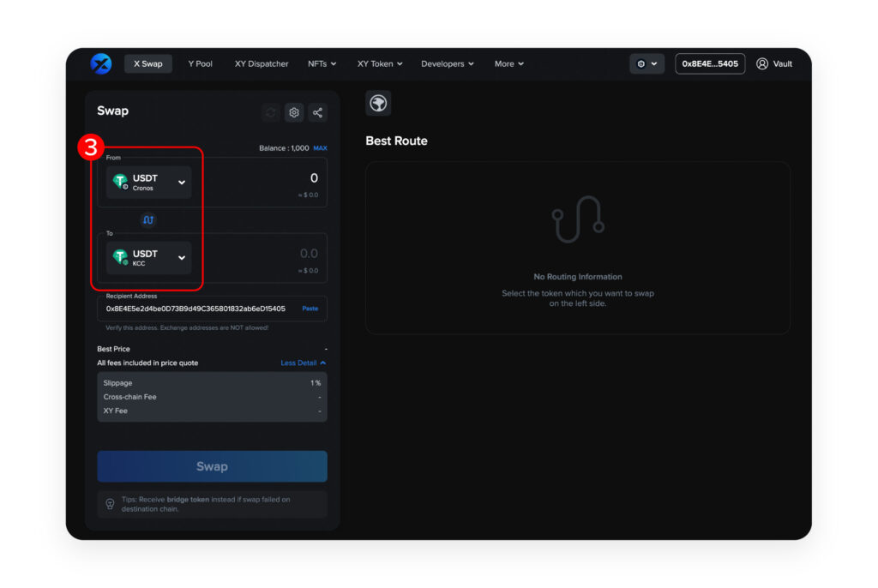
Task: Click Paste next to recipient address
Action: pyautogui.click(x=310, y=309)
